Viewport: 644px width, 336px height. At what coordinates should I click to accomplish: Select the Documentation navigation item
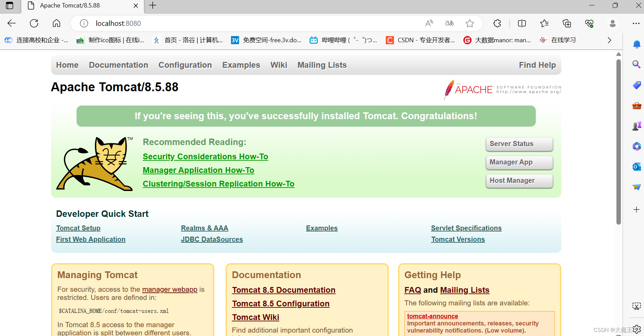[119, 65]
